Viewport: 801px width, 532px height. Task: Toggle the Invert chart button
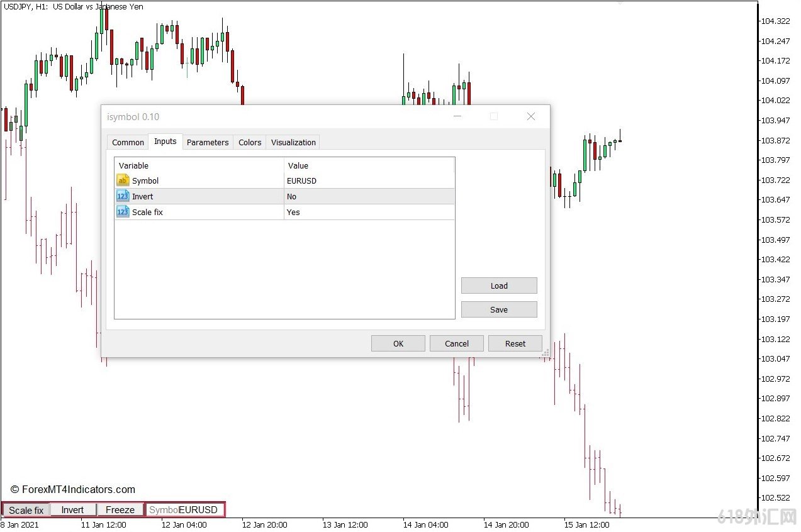(x=72, y=510)
